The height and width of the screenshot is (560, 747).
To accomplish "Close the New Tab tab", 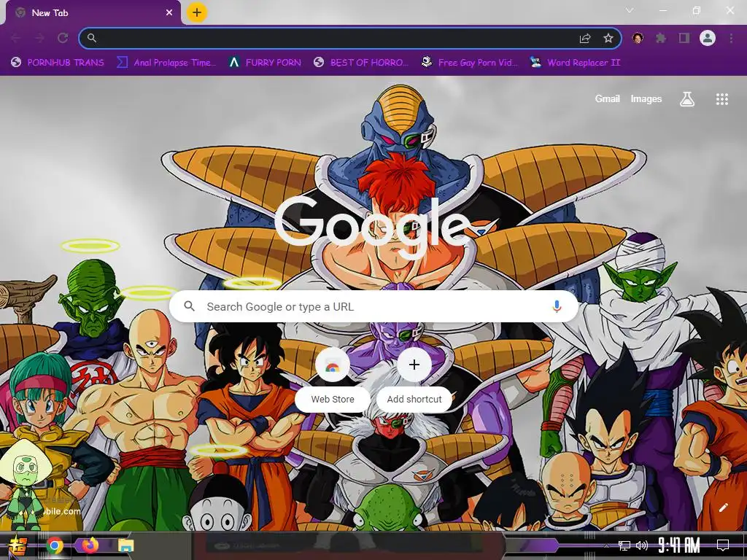I will pyautogui.click(x=169, y=13).
